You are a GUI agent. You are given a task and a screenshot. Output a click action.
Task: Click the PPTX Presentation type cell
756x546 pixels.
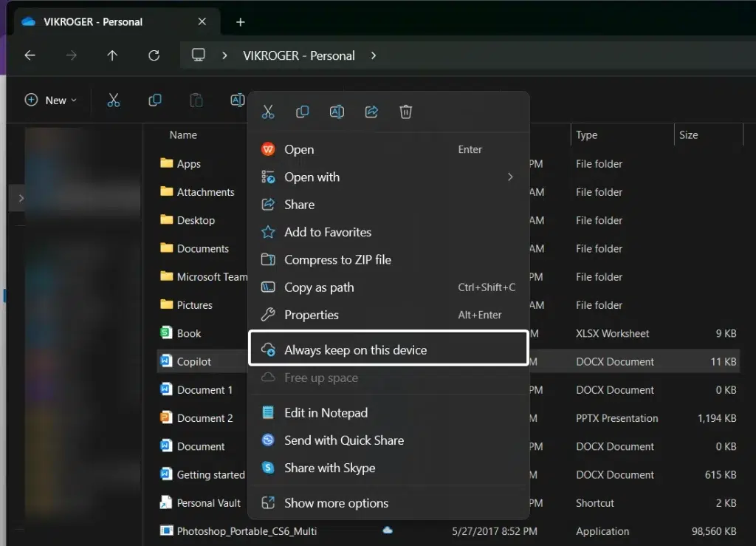616,418
